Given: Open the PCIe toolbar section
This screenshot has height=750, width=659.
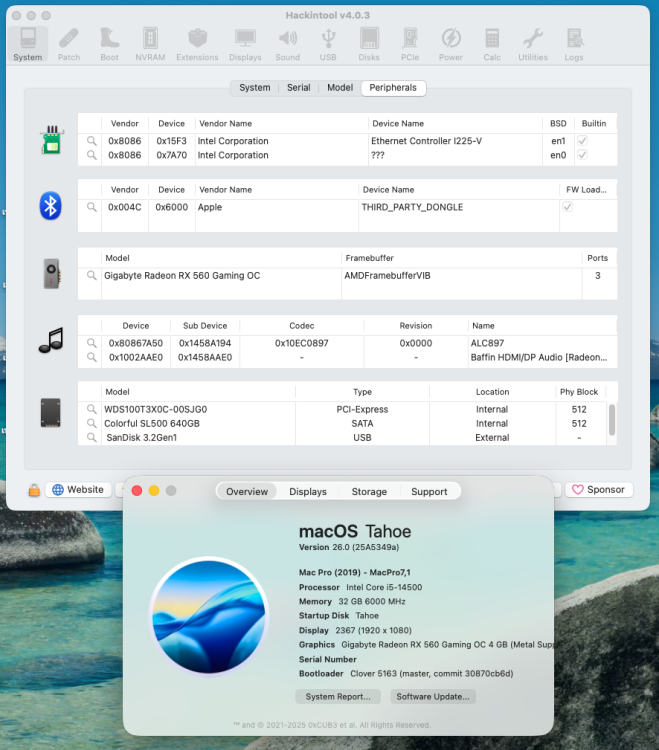Looking at the screenshot, I should [410, 44].
